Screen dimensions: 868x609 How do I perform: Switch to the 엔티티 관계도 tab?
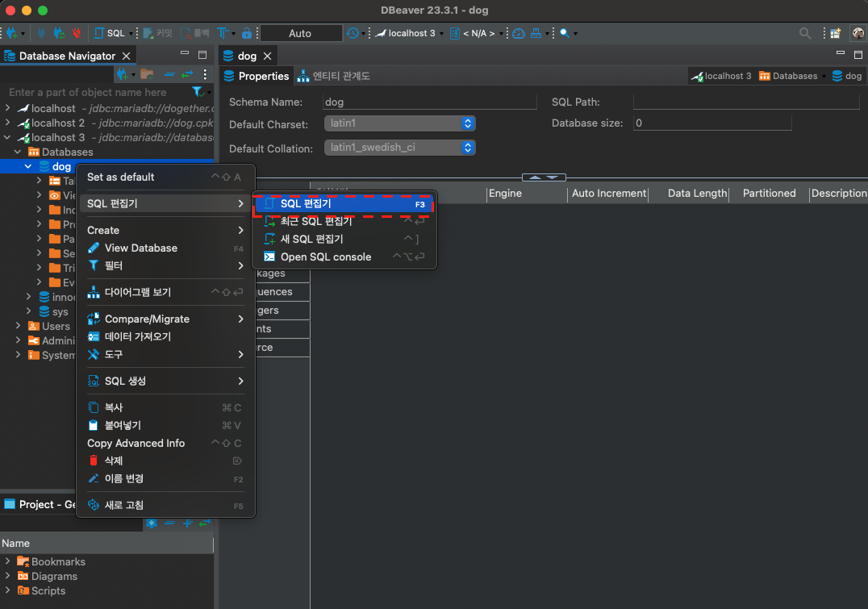(334, 76)
